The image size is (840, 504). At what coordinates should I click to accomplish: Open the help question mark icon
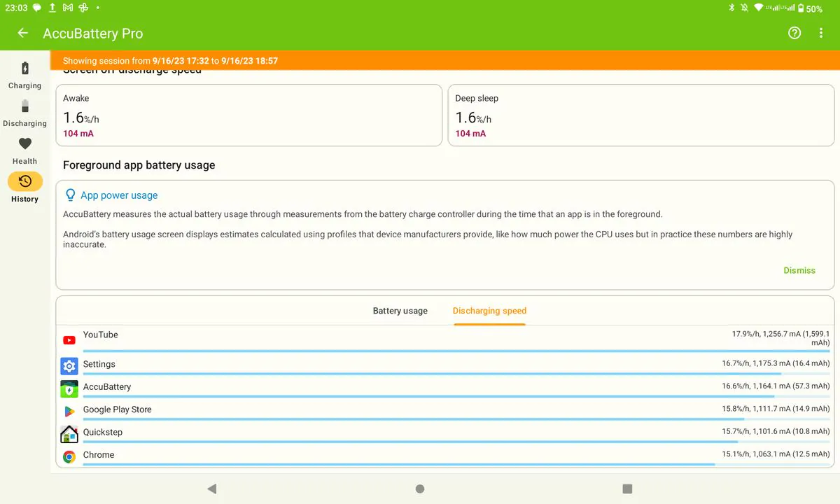click(794, 33)
